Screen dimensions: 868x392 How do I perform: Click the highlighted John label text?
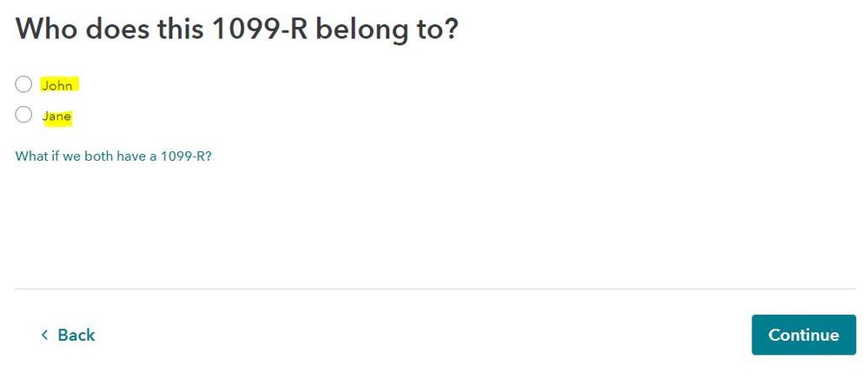57,85
